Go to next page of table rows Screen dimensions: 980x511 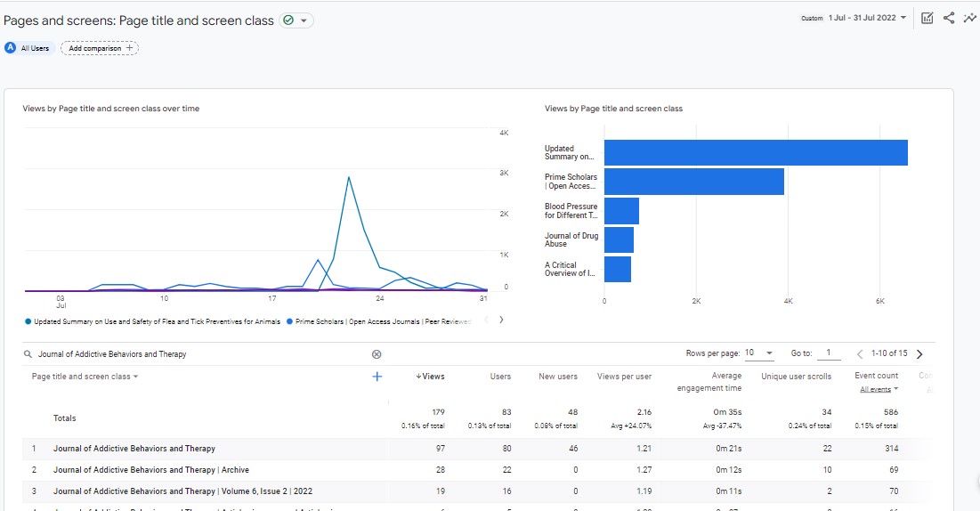click(x=919, y=353)
